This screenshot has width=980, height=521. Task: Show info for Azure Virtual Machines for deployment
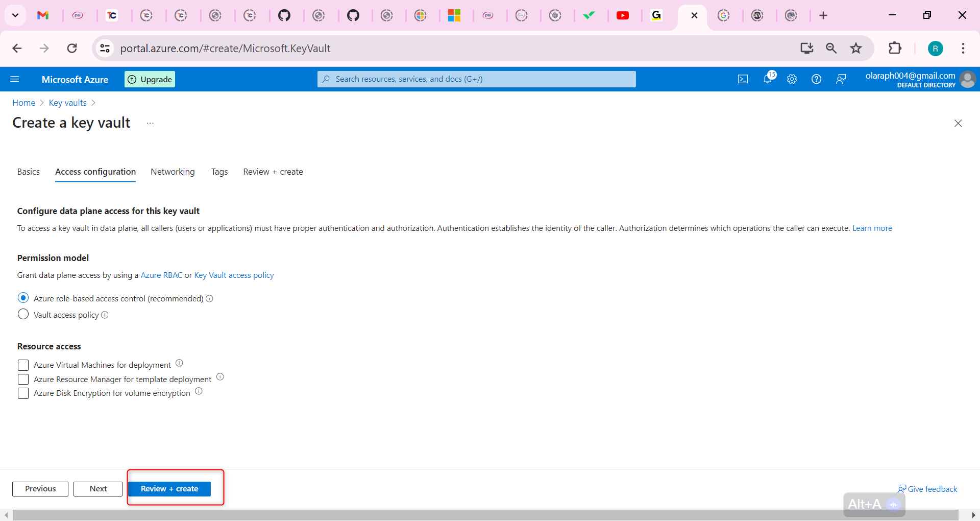click(179, 363)
